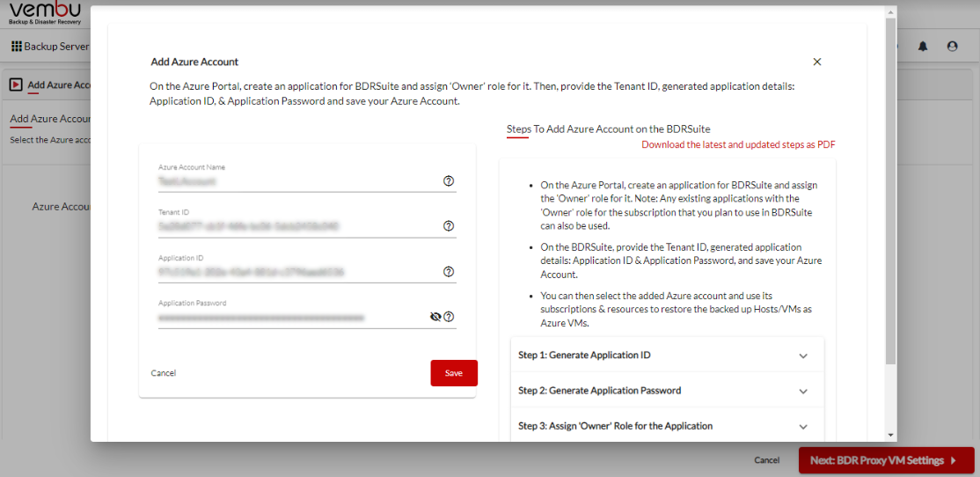980x477 pixels.
Task: Expand Step 1: Generate Application ID
Action: pos(668,355)
